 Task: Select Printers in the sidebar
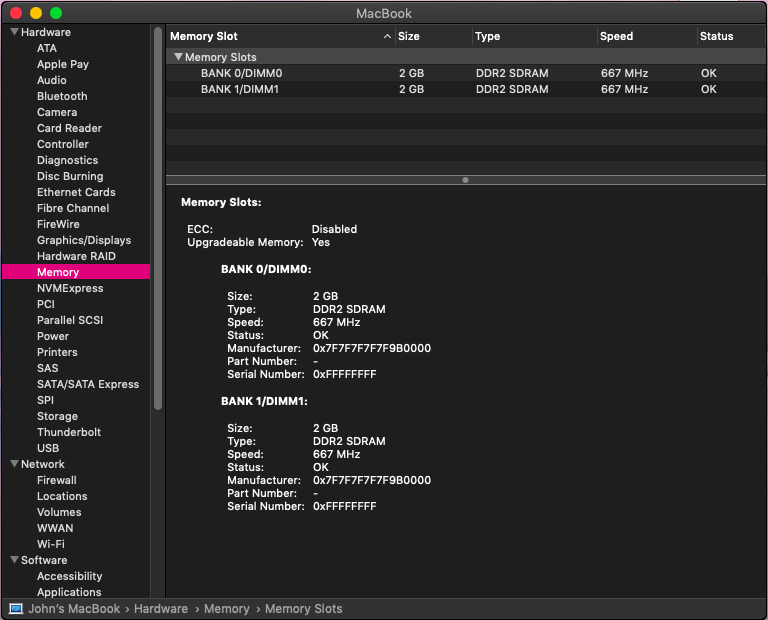57,352
